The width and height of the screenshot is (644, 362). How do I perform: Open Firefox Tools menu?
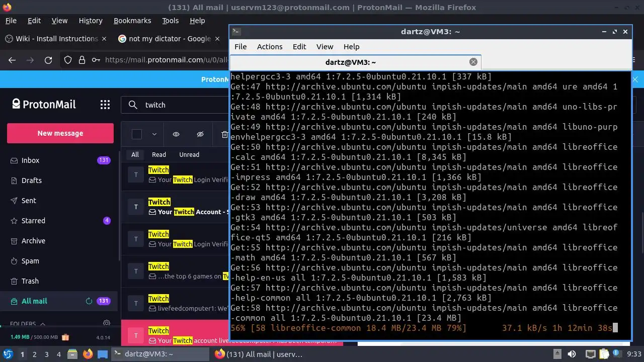tap(170, 21)
